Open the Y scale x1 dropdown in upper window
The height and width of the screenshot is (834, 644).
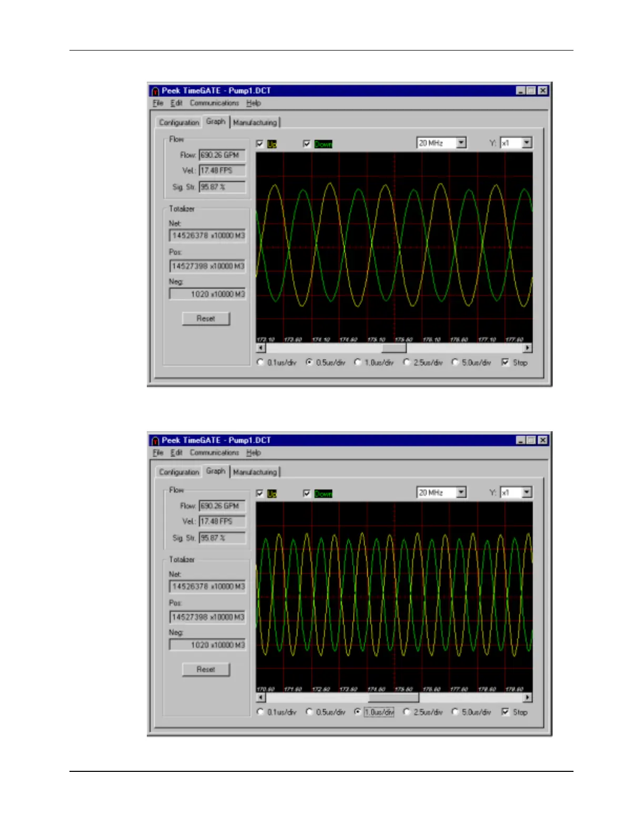click(527, 143)
